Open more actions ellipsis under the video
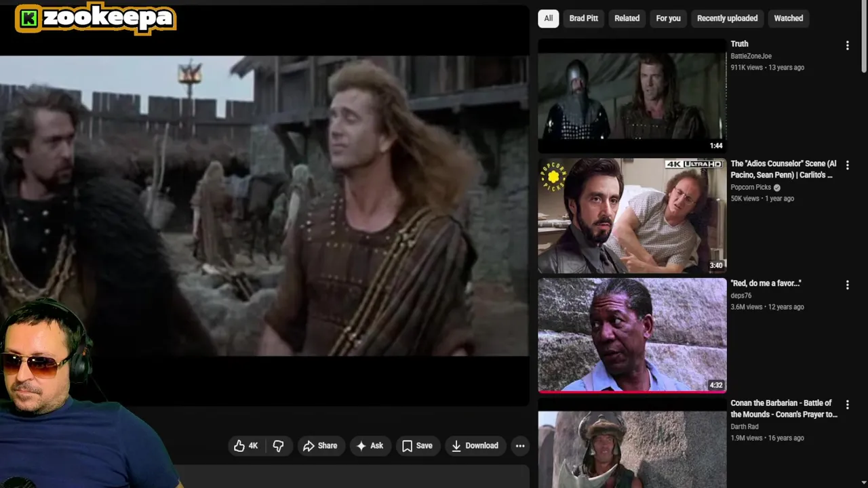Viewport: 868px width, 488px height. coord(520,445)
